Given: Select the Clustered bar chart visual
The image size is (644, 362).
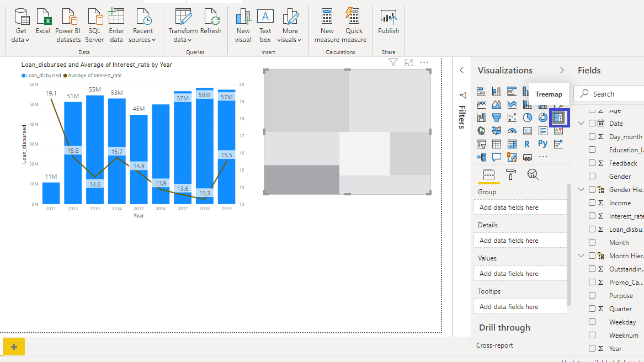Looking at the screenshot, I should (512, 91).
